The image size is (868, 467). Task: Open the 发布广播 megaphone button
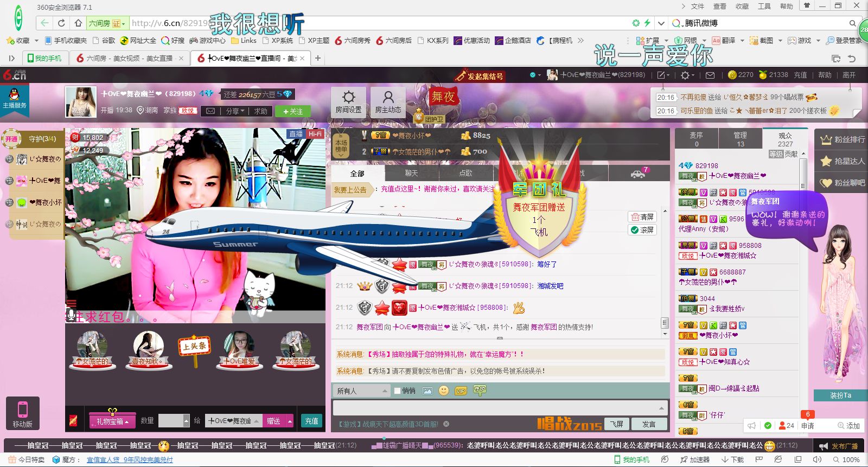coord(839,446)
